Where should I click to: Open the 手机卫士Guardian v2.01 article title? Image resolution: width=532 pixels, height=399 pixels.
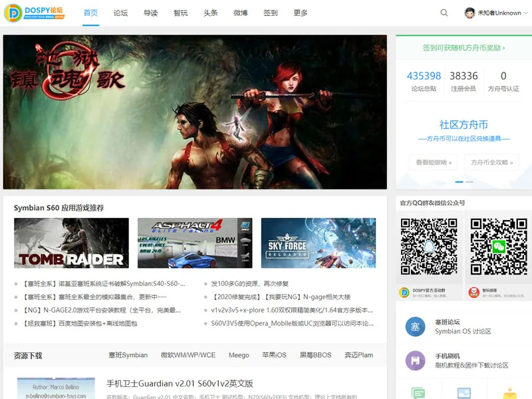[180, 384]
